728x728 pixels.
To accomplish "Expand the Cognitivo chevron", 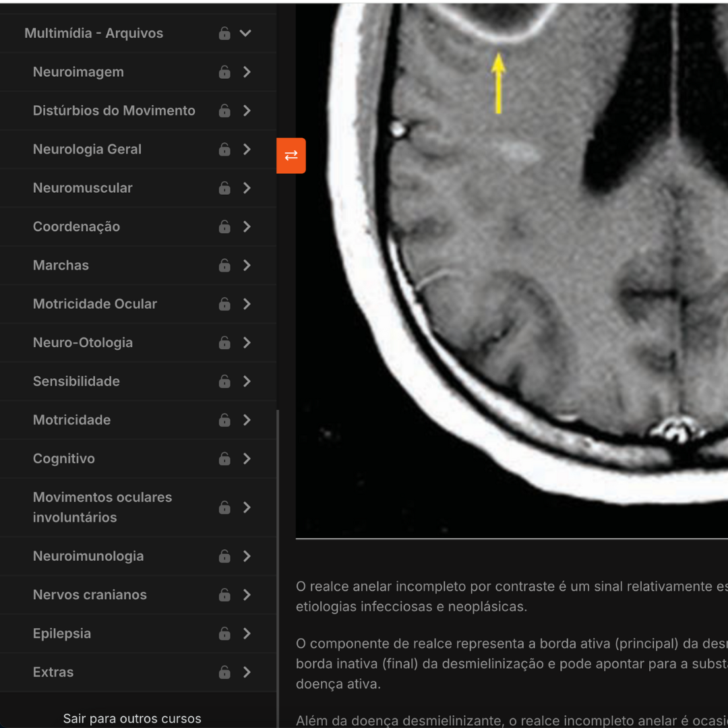I will point(247,459).
